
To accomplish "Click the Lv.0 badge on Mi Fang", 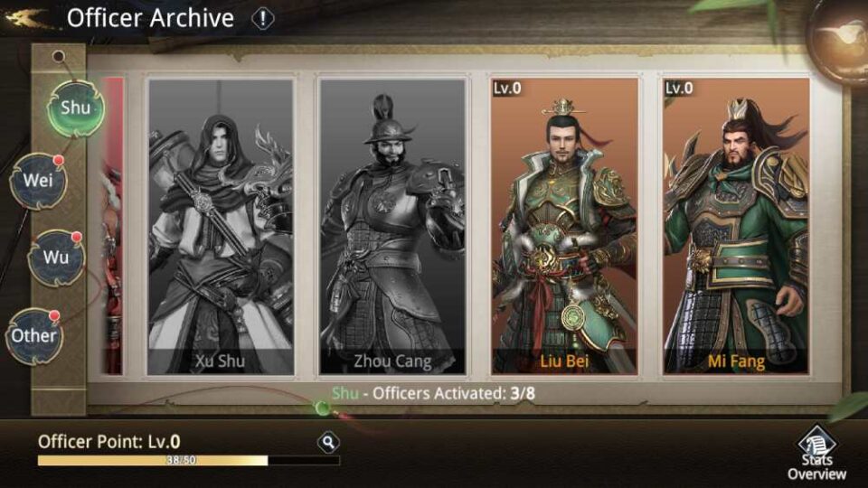I will click(679, 88).
